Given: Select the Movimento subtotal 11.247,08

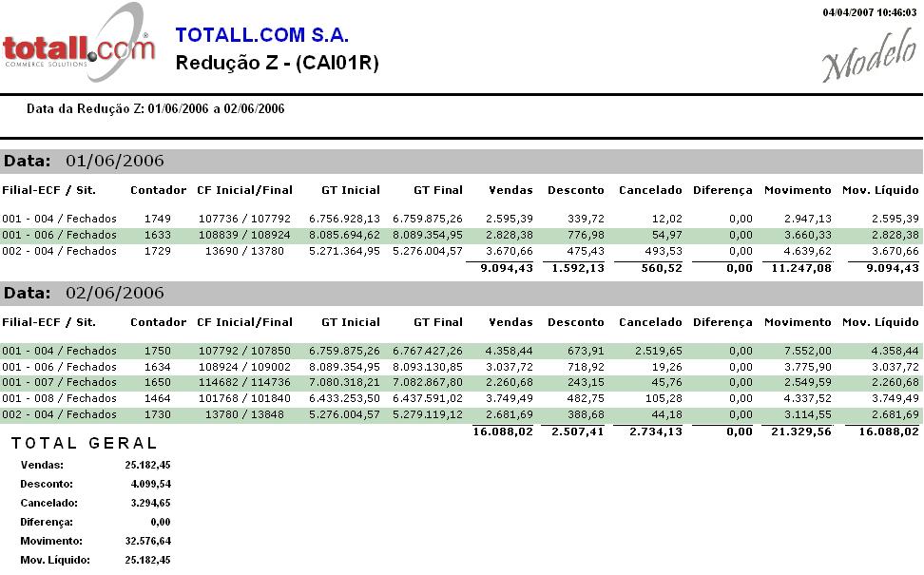Looking at the screenshot, I should pyautogui.click(x=801, y=268).
